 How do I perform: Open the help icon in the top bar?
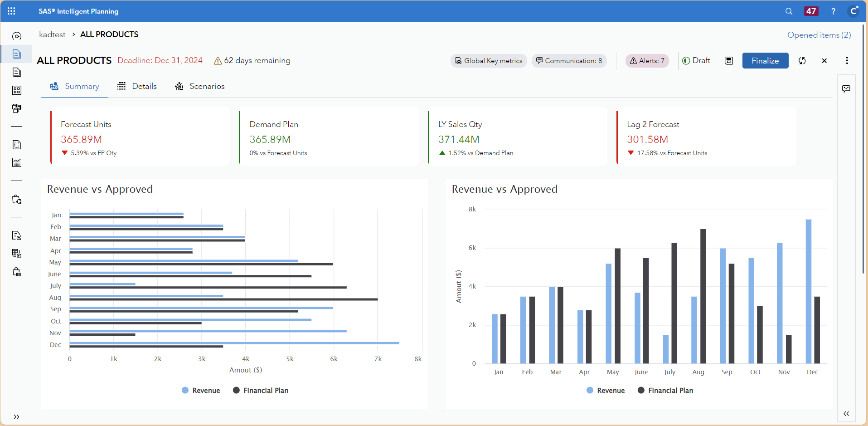pyautogui.click(x=833, y=11)
